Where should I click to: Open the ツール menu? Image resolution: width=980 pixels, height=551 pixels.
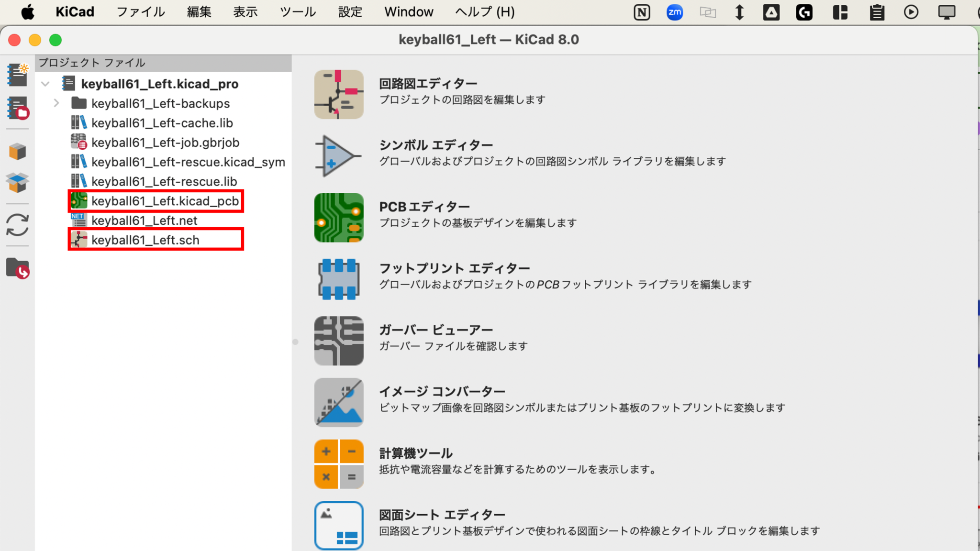[297, 12]
